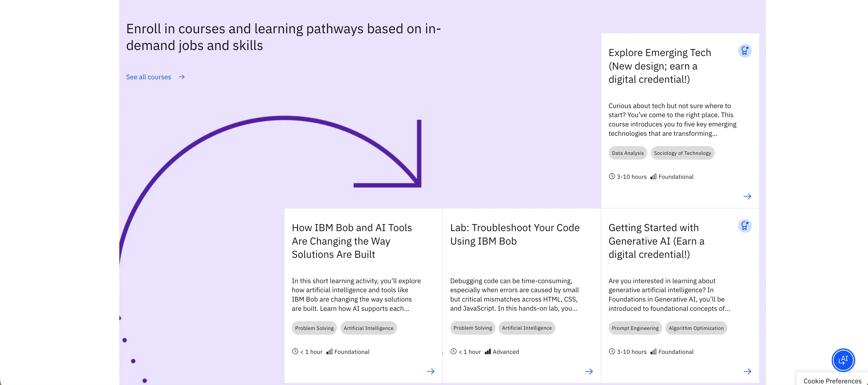Click the arrow on Explore Emerging Tech card

point(747,196)
